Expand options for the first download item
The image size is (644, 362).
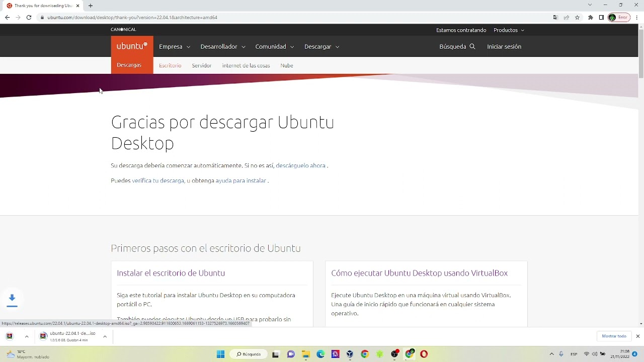[27, 336]
